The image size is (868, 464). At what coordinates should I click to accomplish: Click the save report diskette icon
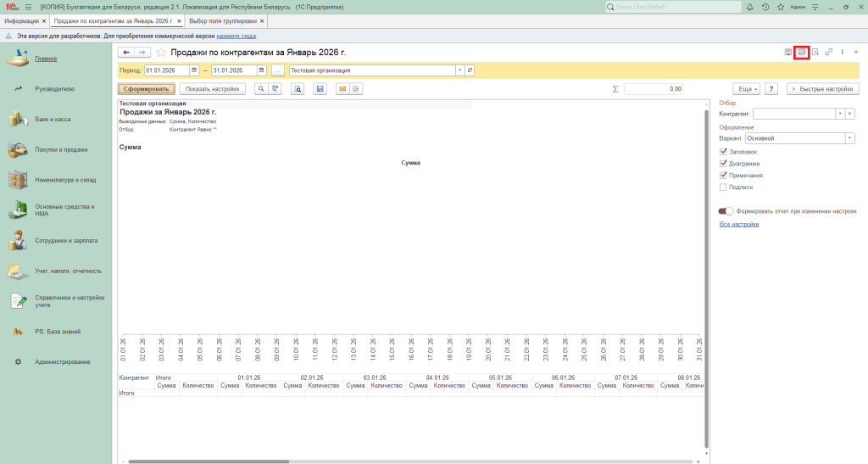click(320, 88)
